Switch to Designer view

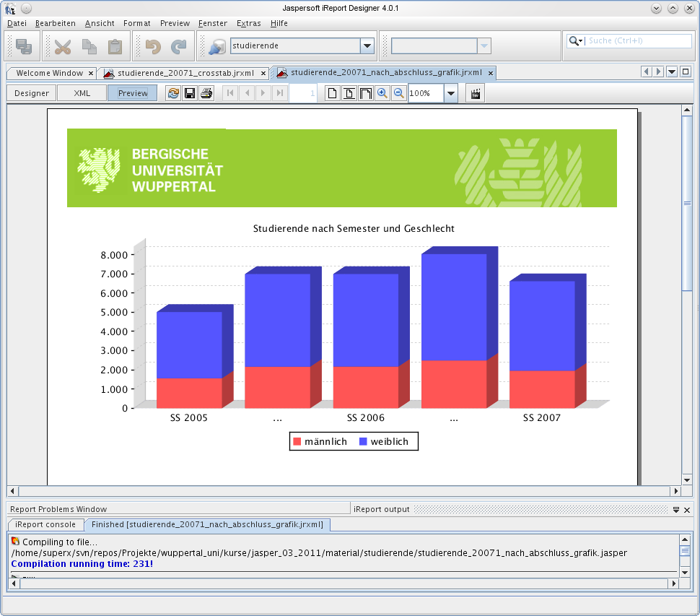pyautogui.click(x=32, y=93)
